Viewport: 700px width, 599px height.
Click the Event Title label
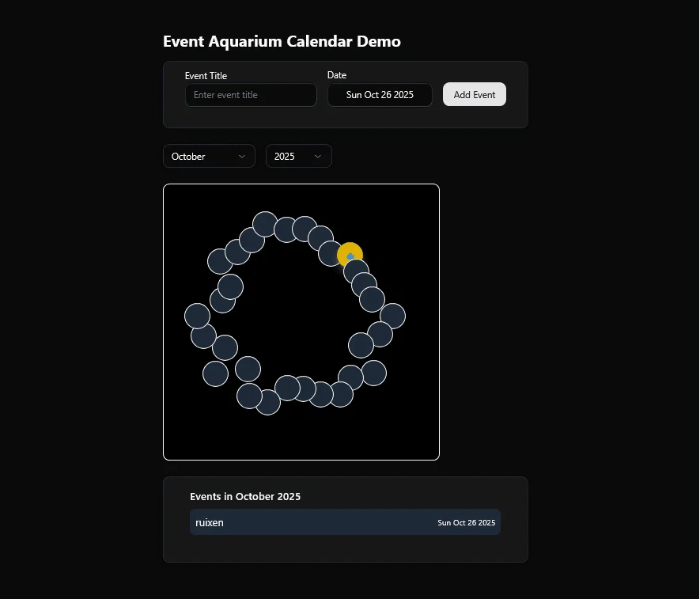(206, 76)
